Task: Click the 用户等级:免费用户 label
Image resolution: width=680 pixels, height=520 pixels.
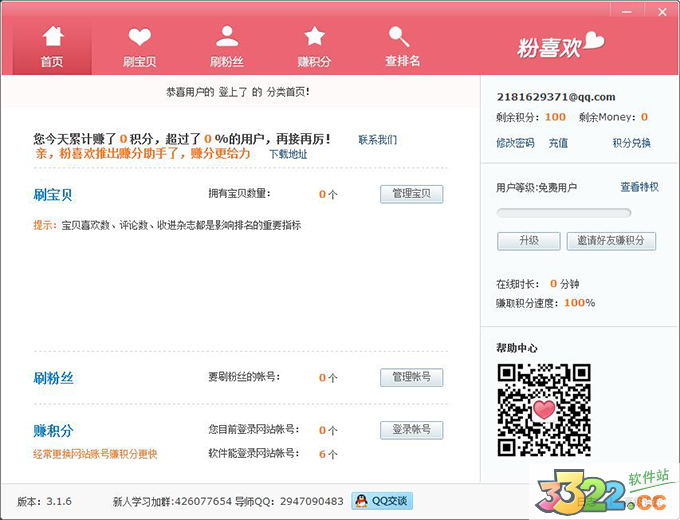Action: pyautogui.click(x=536, y=187)
